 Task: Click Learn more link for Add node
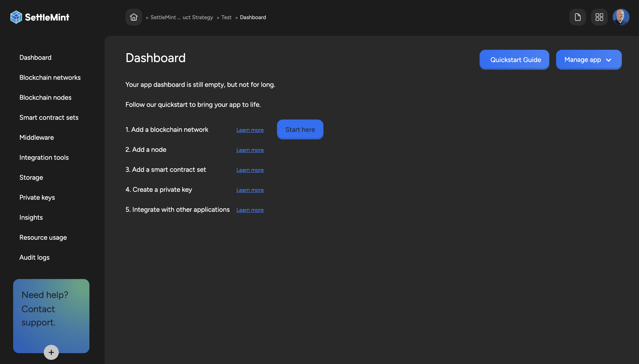250,150
